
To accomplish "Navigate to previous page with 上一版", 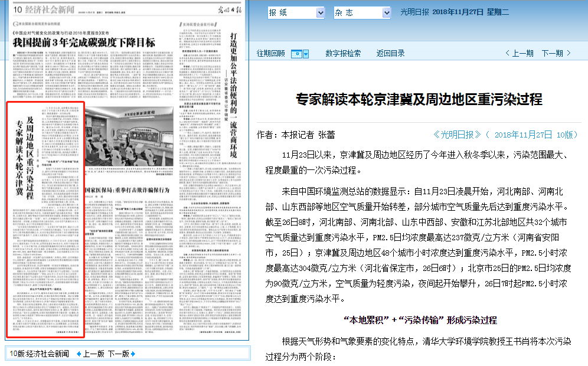I will click(x=93, y=354).
